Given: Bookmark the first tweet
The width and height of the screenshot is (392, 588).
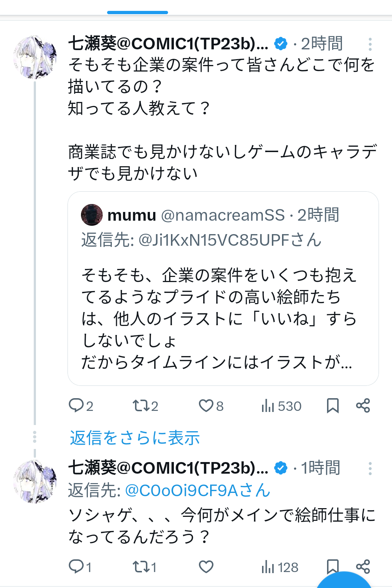Looking at the screenshot, I should click(332, 405).
